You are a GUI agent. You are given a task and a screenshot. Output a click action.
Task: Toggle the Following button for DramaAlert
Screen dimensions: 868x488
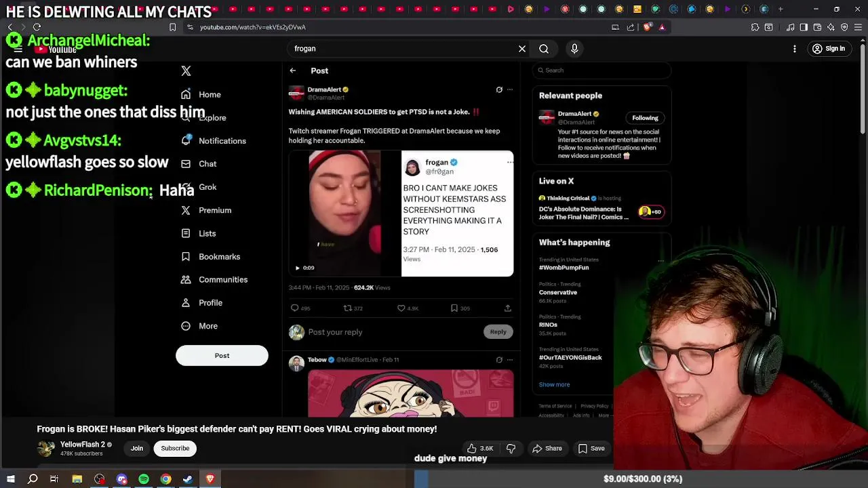[645, 118]
